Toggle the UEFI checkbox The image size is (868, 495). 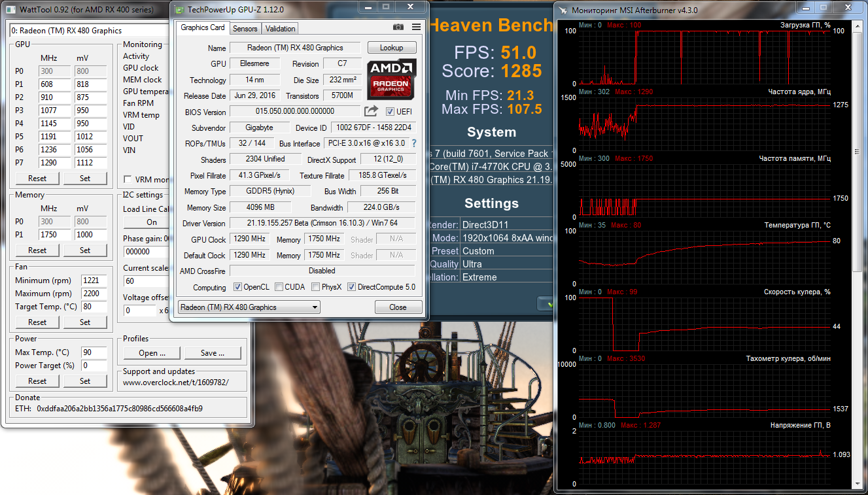click(x=391, y=112)
